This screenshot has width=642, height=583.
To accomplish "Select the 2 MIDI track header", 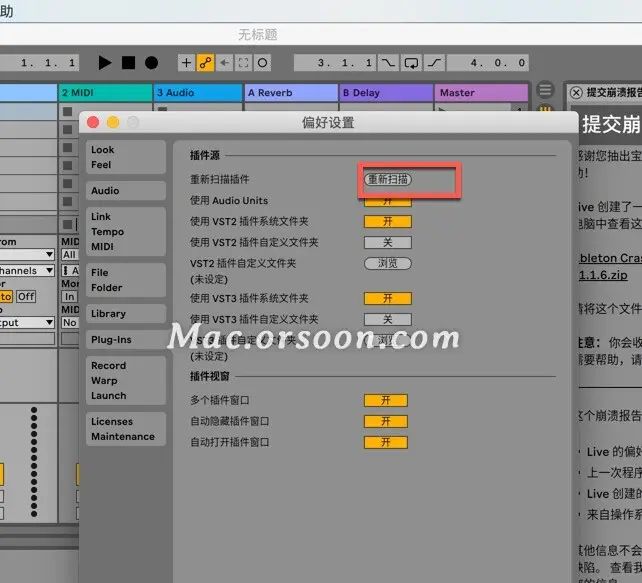I will [x=105, y=93].
